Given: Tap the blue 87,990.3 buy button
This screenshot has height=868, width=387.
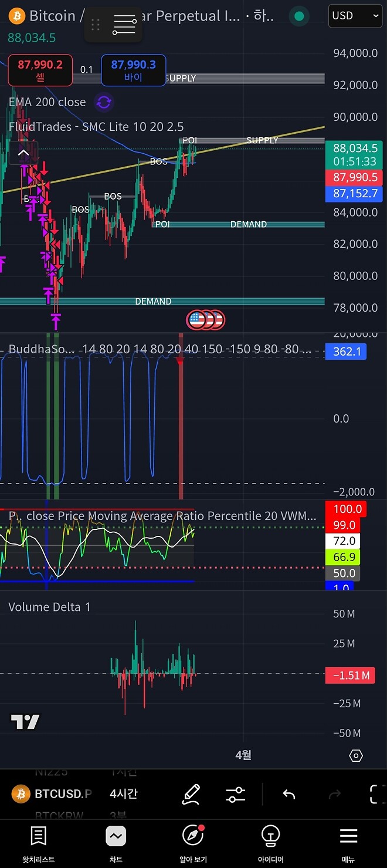Looking at the screenshot, I should click(134, 70).
